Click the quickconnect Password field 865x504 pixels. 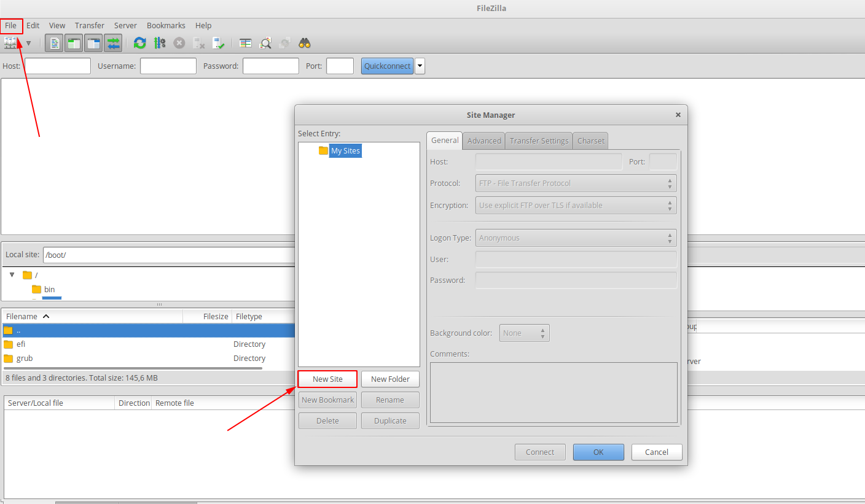[271, 66]
